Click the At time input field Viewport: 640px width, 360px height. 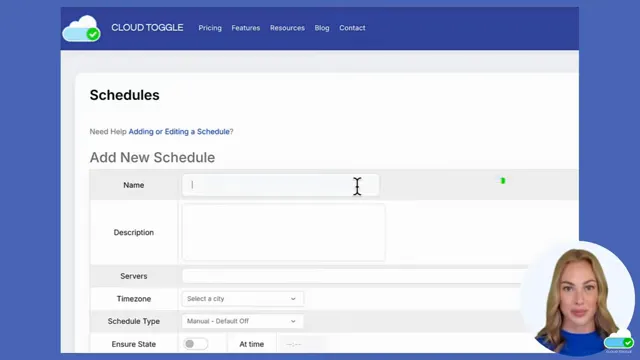pyautogui.click(x=302, y=344)
